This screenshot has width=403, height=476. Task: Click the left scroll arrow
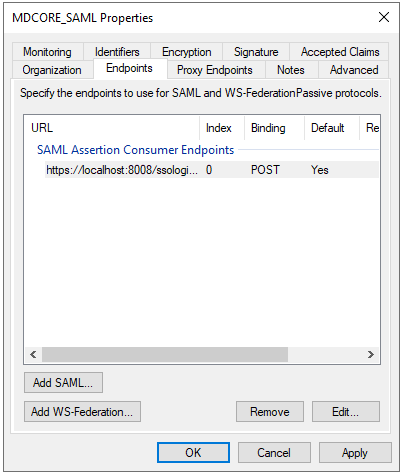(33, 354)
